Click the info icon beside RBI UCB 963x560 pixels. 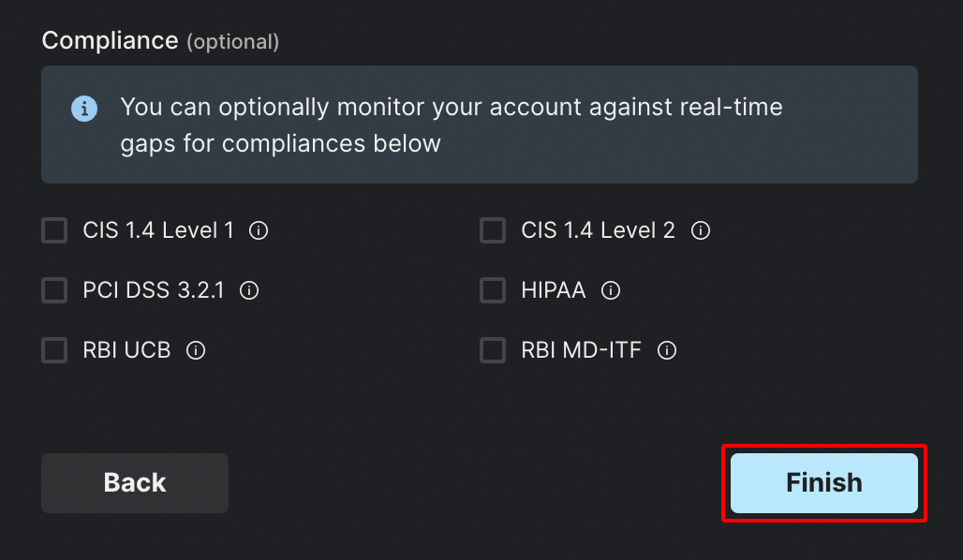tap(196, 350)
